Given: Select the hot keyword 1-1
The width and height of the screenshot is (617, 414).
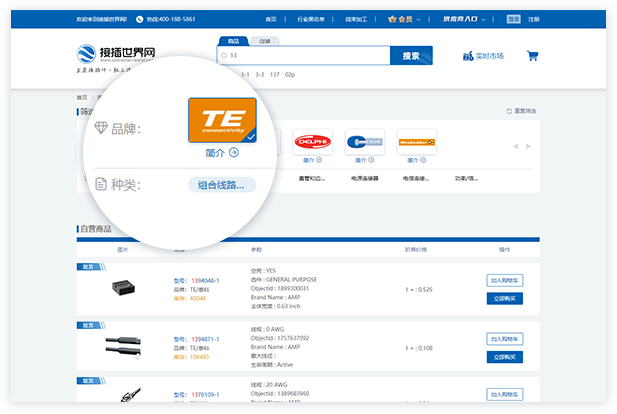Looking at the screenshot, I should pyautogui.click(x=245, y=74).
